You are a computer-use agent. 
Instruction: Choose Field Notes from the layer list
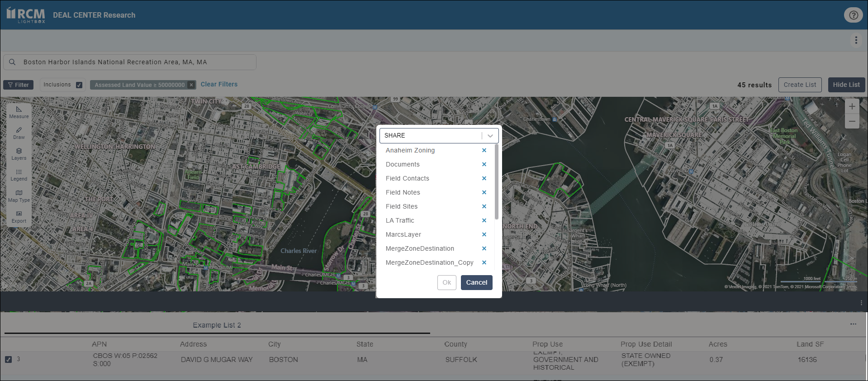[403, 192]
